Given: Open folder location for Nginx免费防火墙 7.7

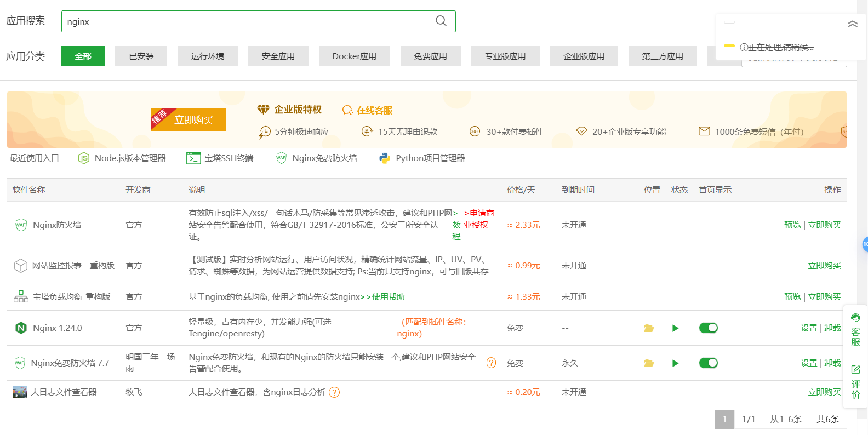Looking at the screenshot, I should [x=649, y=363].
